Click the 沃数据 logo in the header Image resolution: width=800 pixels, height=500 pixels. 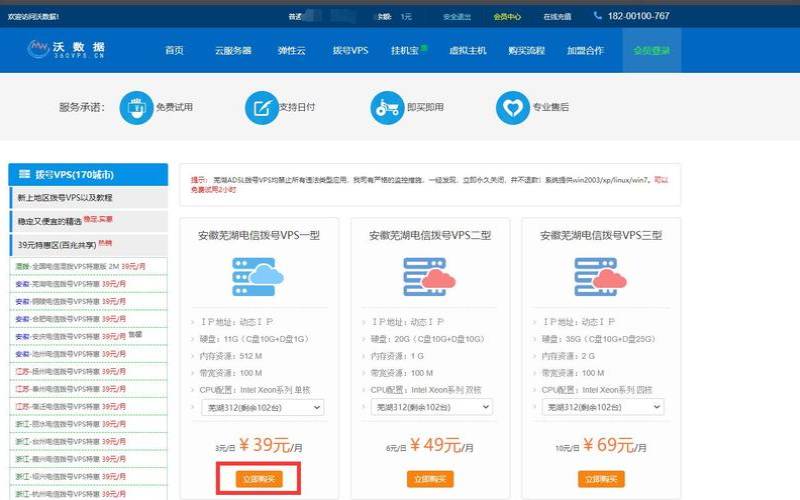pos(67,49)
